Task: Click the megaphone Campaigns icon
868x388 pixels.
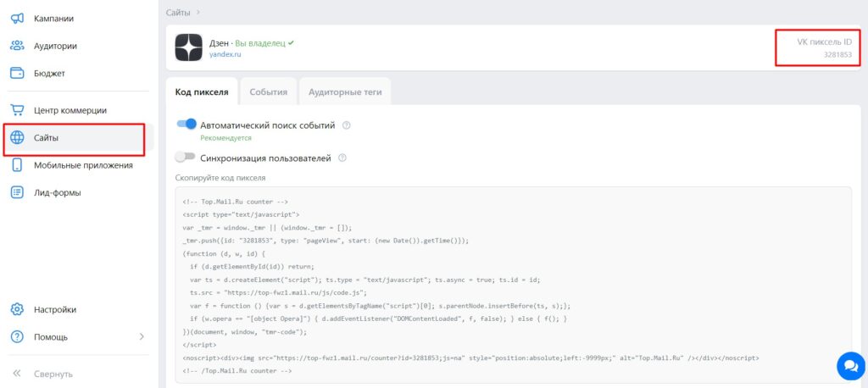Action: point(17,18)
